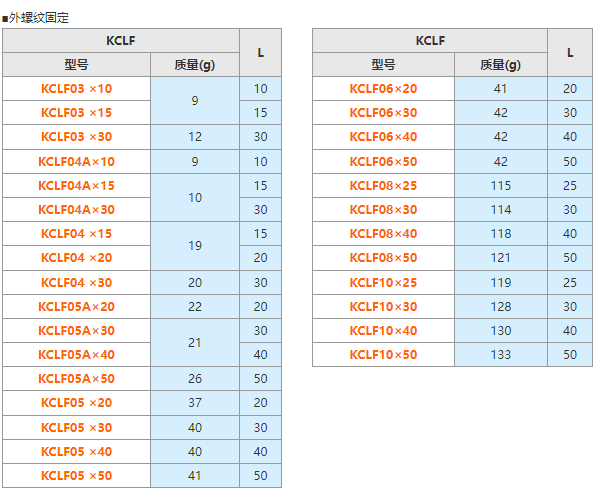Click the KCLF06×20 model link

pyautogui.click(x=383, y=89)
